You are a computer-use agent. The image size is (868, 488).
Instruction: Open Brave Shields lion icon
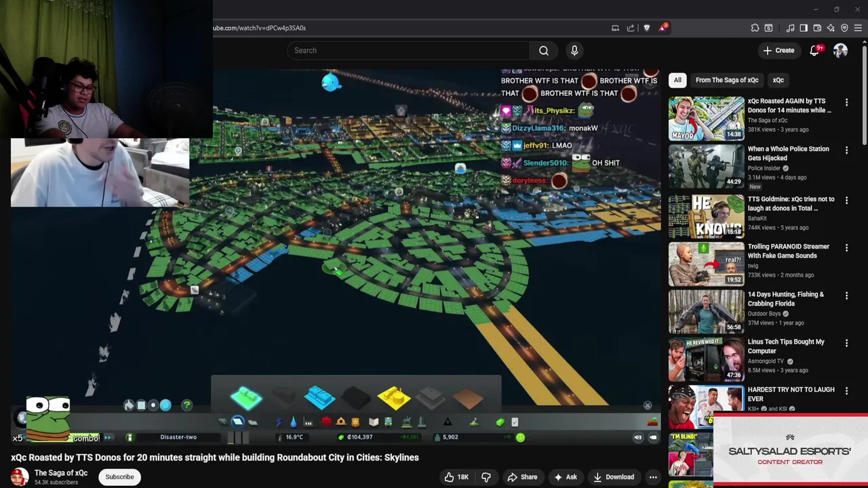pos(646,28)
